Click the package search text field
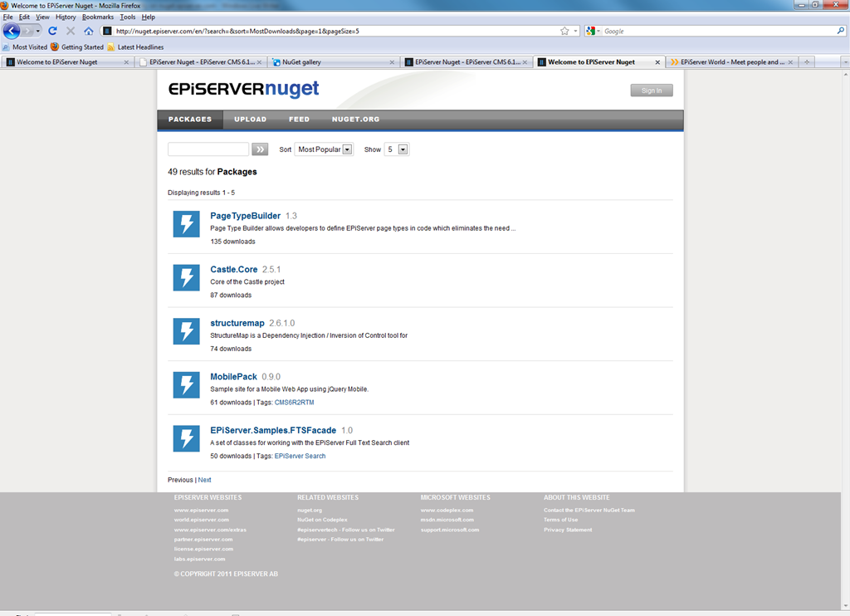The width and height of the screenshot is (850, 616). (208, 149)
